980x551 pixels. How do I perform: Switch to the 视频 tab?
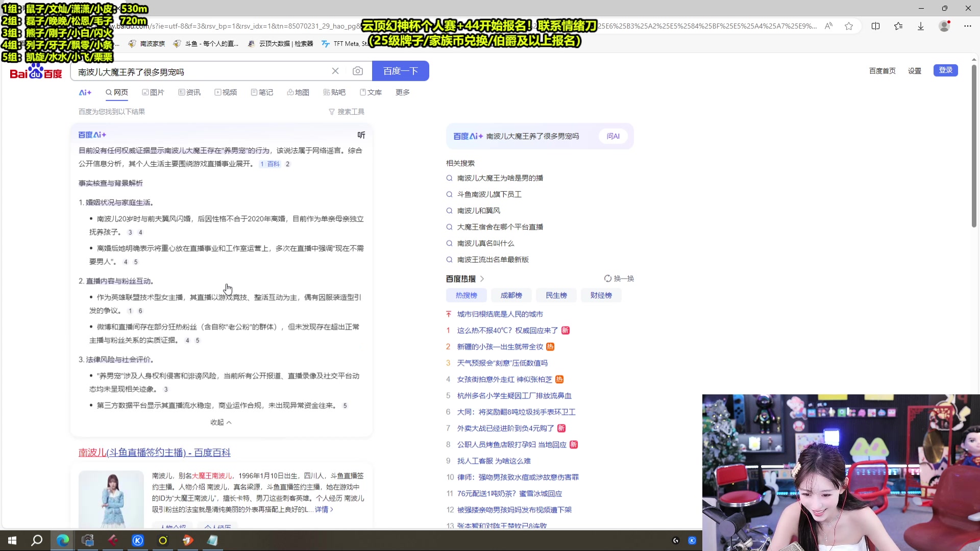click(x=226, y=92)
